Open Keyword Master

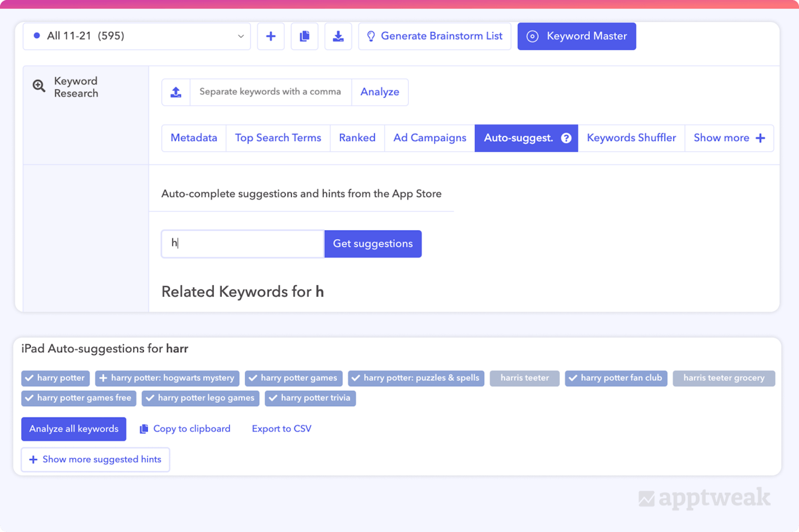pyautogui.click(x=577, y=37)
